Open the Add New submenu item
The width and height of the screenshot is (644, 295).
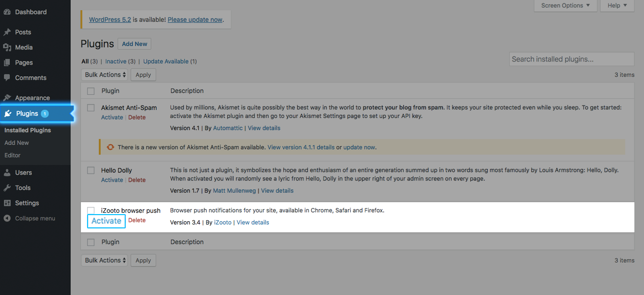(x=17, y=143)
